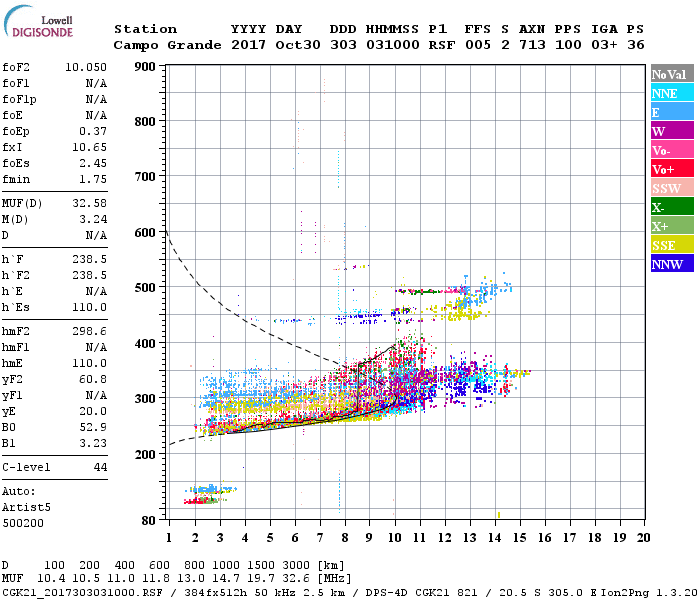Select the Vo- pink legend swatch

[671, 150]
